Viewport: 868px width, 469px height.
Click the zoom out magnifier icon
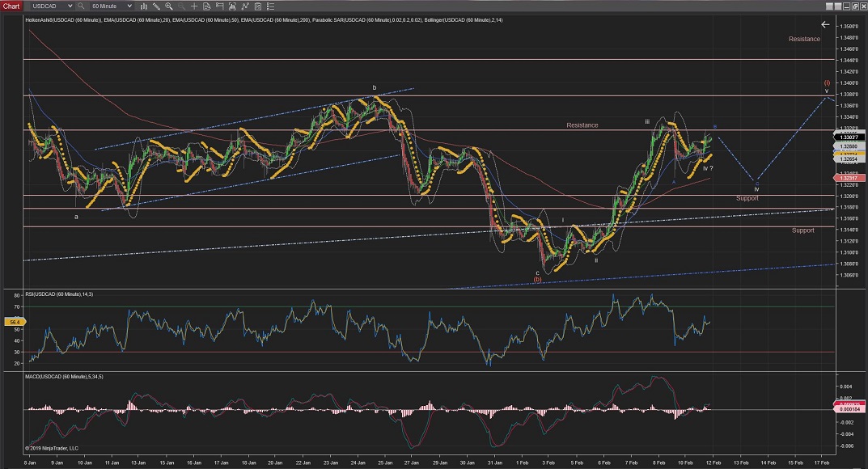(x=181, y=6)
